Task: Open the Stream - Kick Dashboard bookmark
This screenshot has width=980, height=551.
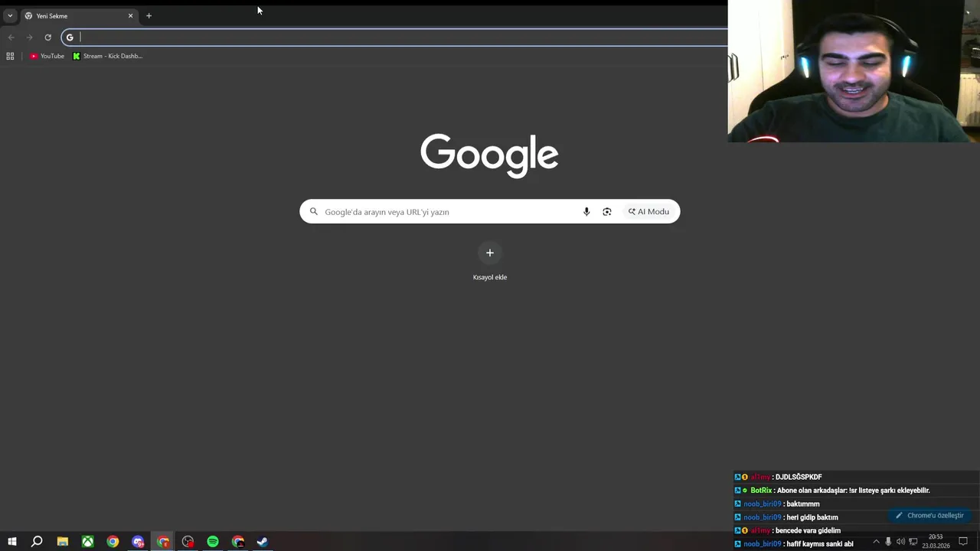Action: 107,56
